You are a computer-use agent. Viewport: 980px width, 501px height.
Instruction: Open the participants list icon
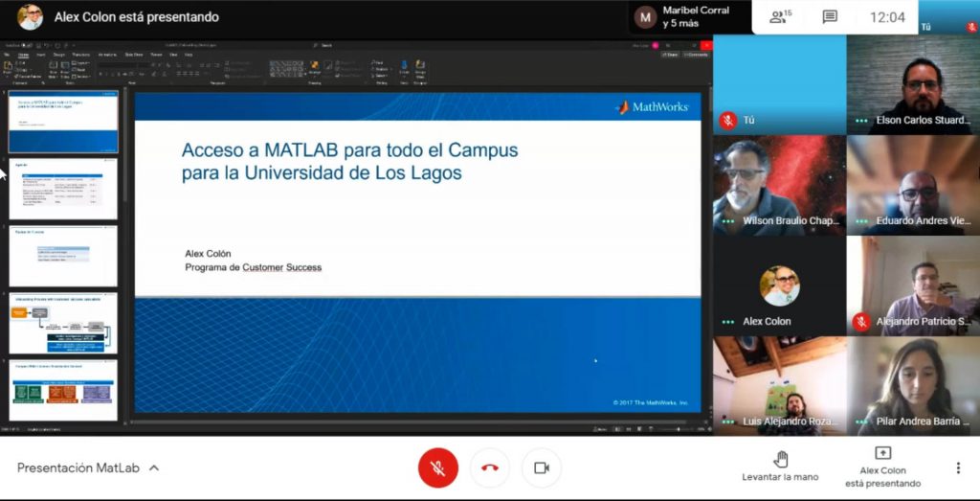pyautogui.click(x=781, y=16)
